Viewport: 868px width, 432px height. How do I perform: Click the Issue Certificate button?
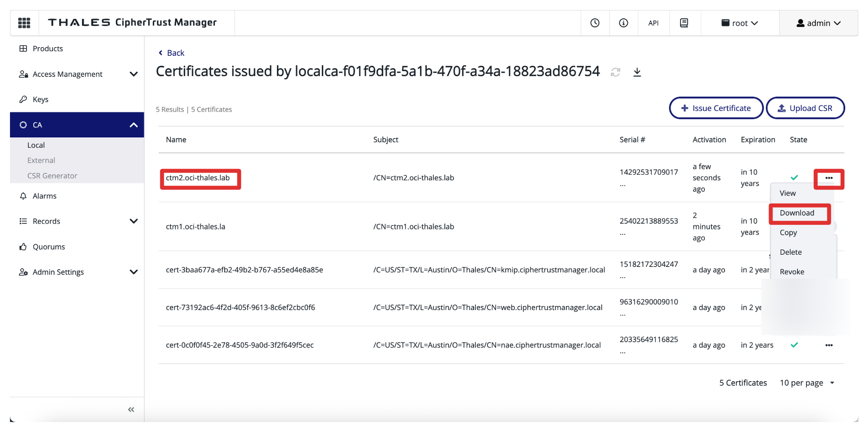tap(716, 108)
